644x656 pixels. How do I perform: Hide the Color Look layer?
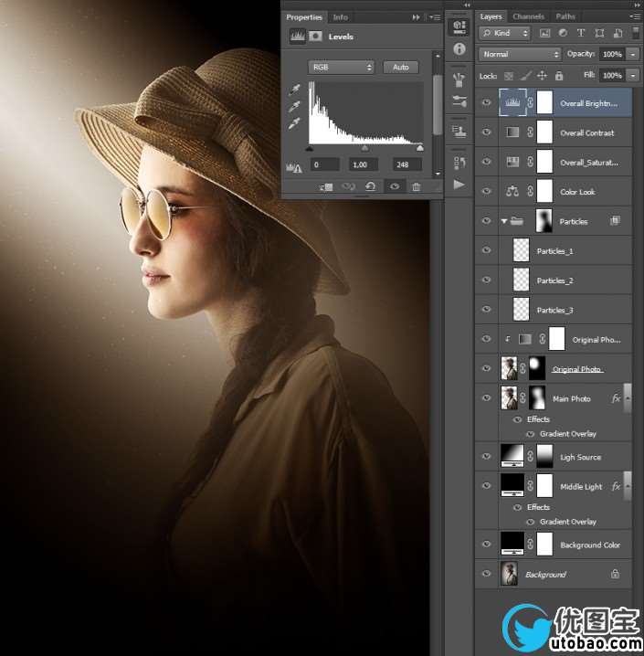click(486, 191)
